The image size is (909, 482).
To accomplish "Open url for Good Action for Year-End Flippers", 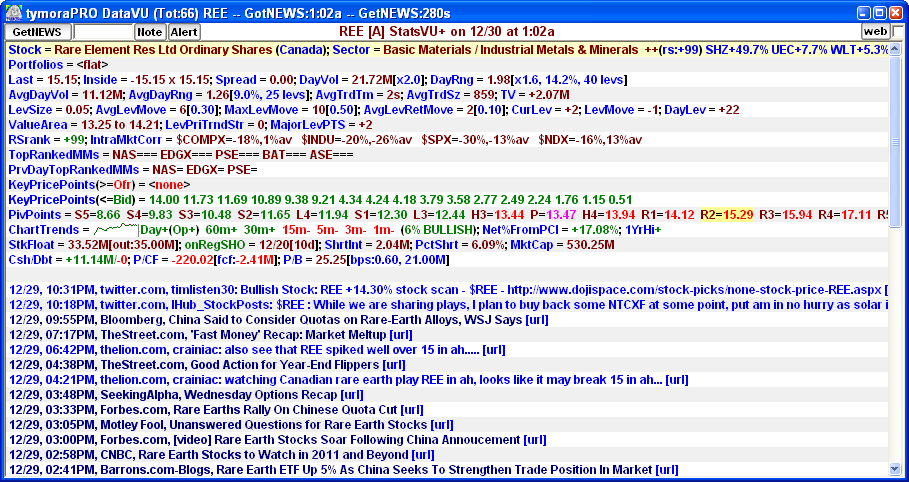I will tap(394, 365).
